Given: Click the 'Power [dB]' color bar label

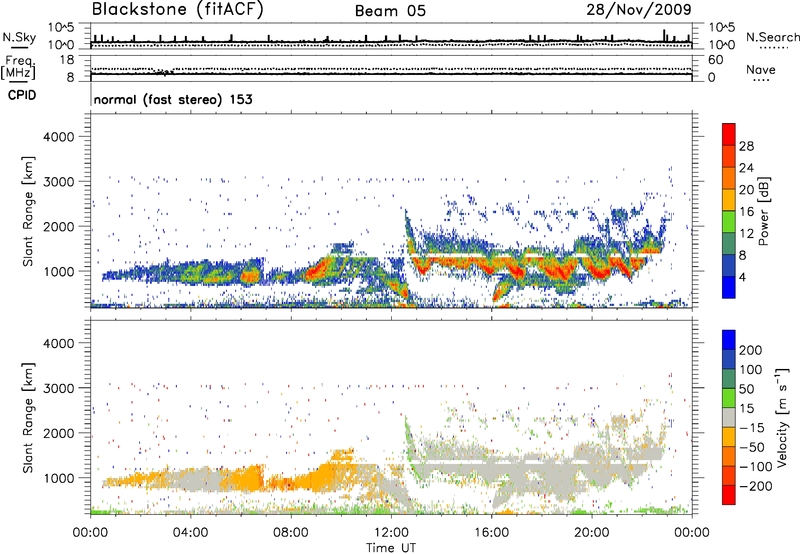Looking at the screenshot, I should coord(763,211).
